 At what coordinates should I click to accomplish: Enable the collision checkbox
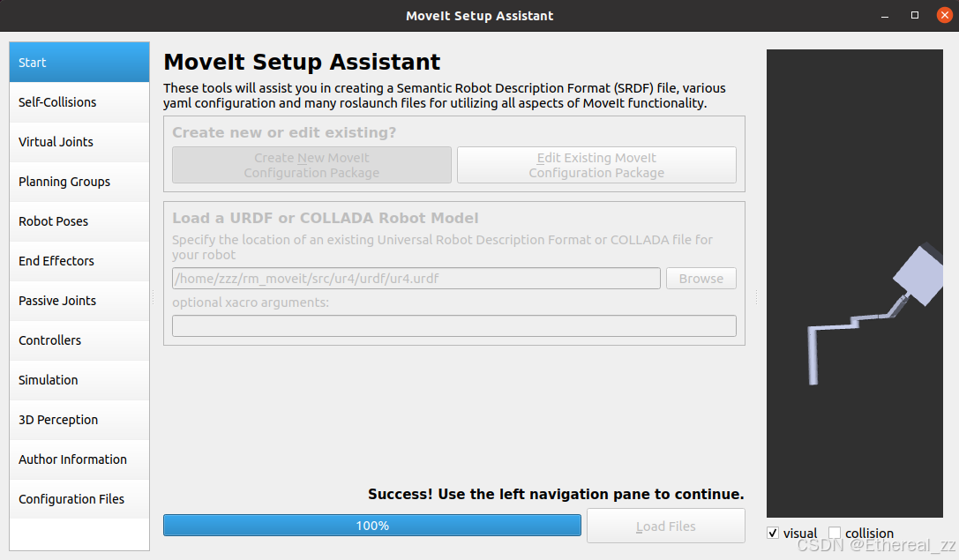pyautogui.click(x=835, y=533)
